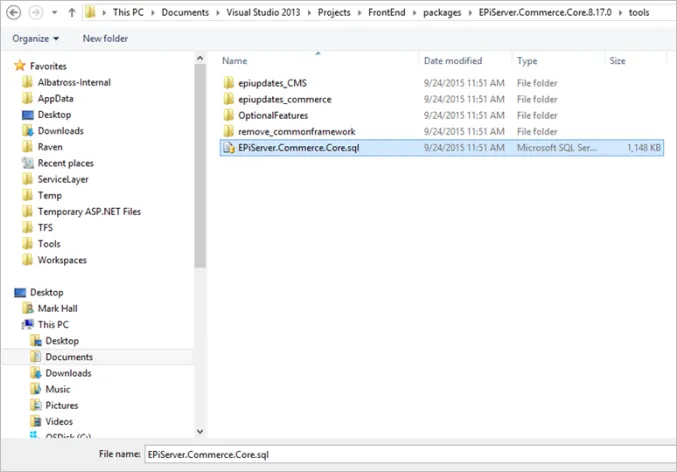The height and width of the screenshot is (472, 677).
Task: Expand the chevron after Documents breadcrumb
Action: [218, 13]
